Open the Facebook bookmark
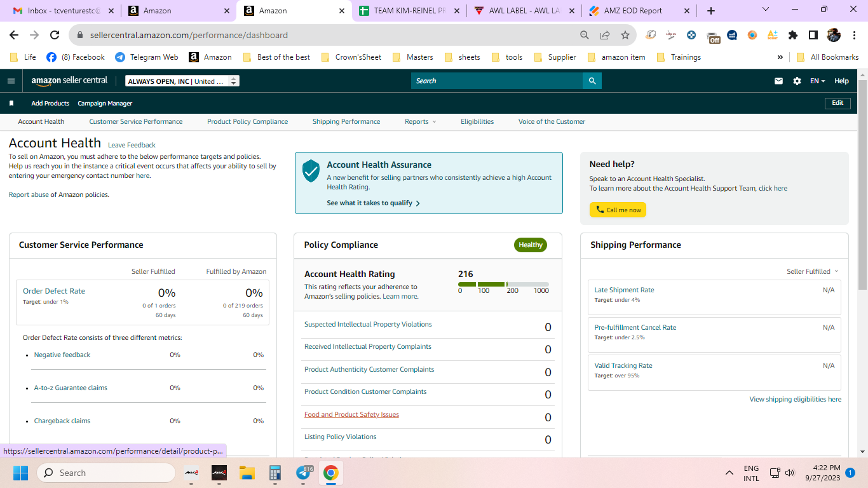Image resolution: width=868 pixels, height=488 pixels. click(x=76, y=57)
